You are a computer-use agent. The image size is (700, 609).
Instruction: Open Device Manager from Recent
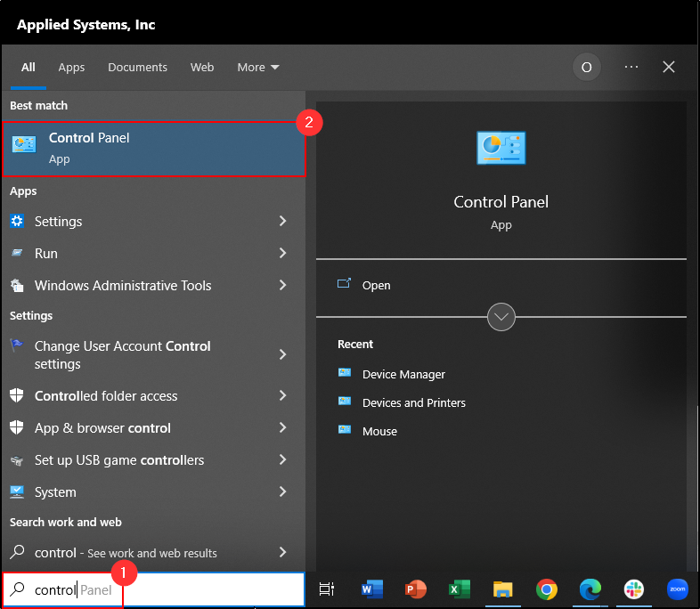tap(403, 374)
